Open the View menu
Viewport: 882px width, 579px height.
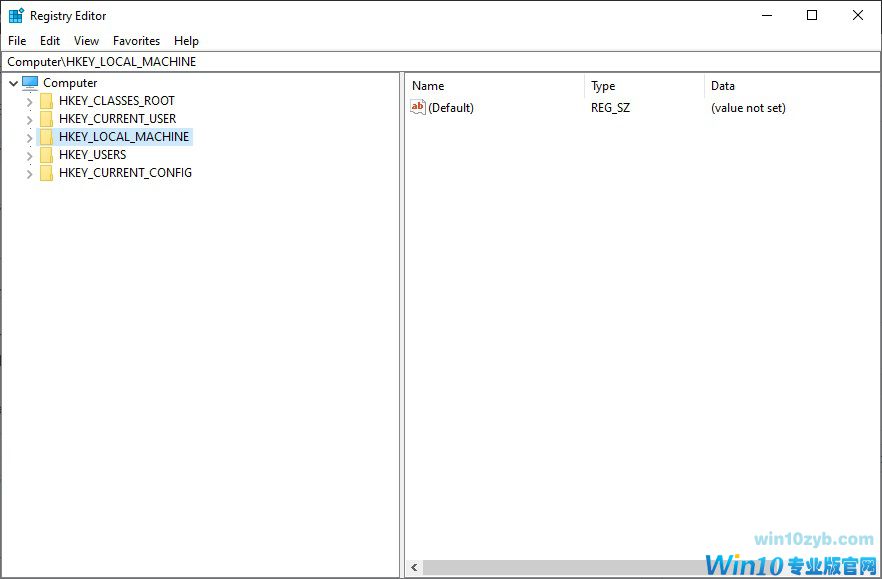pyautogui.click(x=86, y=41)
